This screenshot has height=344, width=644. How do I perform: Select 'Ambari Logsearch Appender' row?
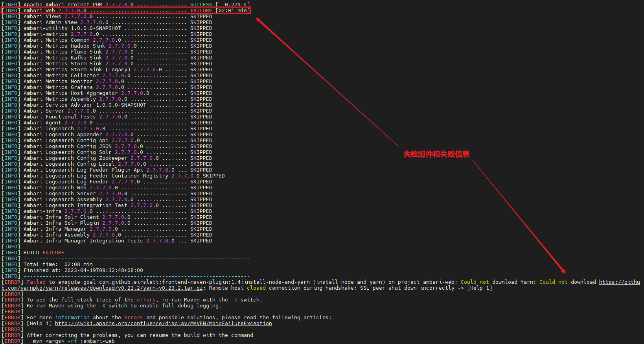(x=107, y=135)
